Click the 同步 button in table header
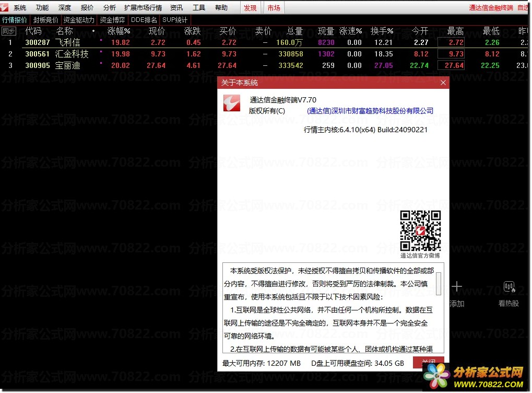Screen dimensions: 532x393 pos(9,31)
